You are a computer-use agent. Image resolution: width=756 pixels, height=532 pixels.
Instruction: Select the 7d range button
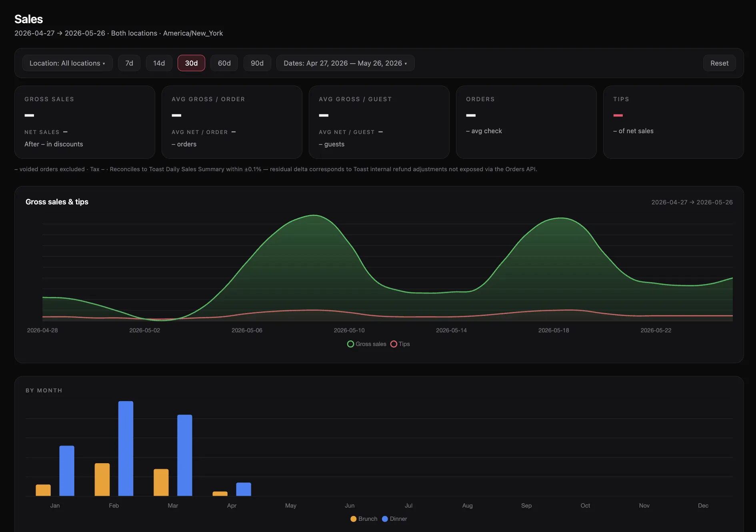click(129, 63)
